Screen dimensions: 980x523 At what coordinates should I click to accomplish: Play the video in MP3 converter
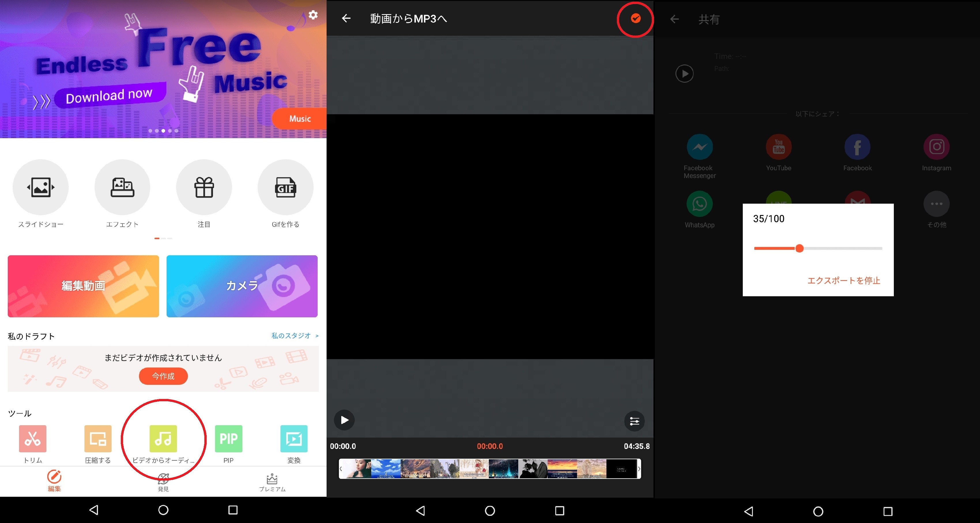(344, 420)
